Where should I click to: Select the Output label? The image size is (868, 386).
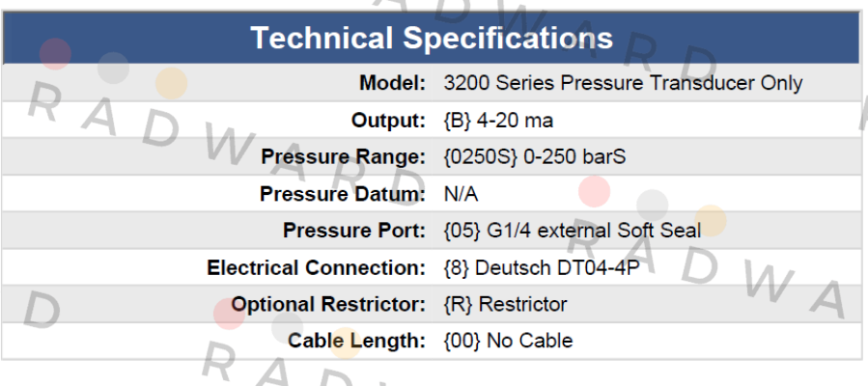[x=388, y=121]
